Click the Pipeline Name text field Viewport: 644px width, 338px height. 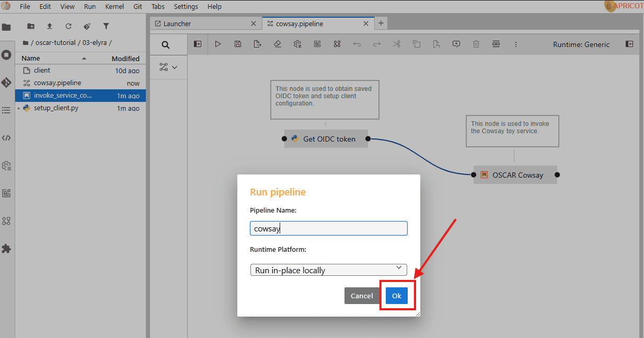click(x=328, y=228)
